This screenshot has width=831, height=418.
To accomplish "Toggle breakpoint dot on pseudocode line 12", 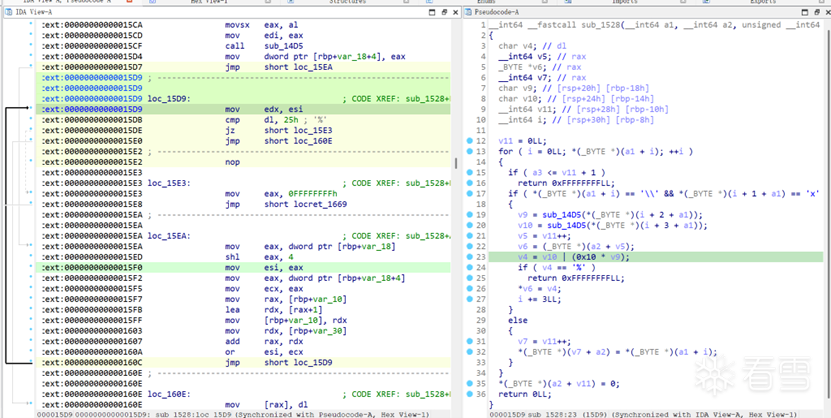I will coord(470,141).
